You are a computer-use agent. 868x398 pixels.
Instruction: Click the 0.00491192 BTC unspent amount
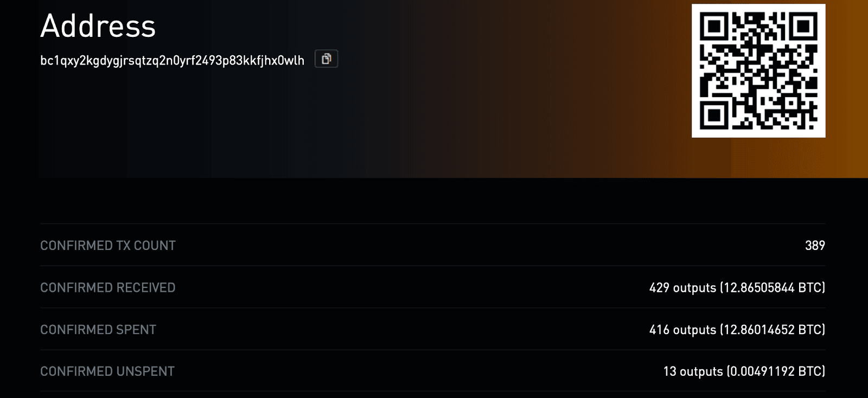[776, 371]
